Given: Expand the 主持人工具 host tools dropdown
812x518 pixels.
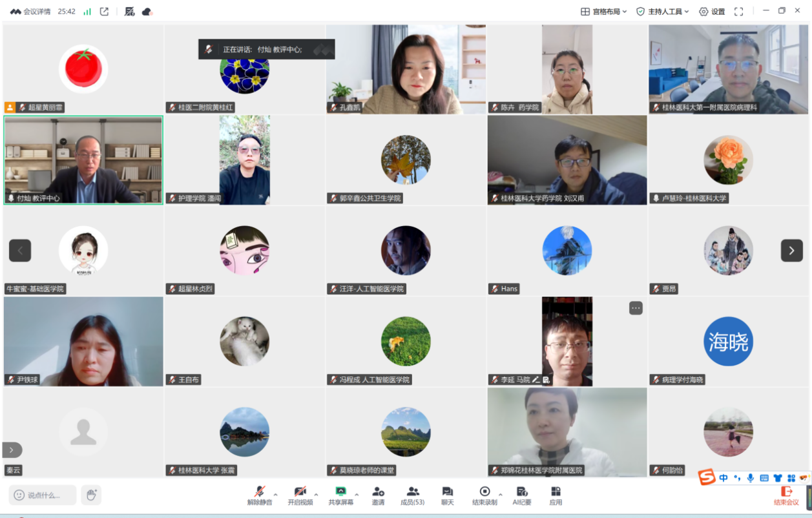Looking at the screenshot, I should [x=663, y=12].
